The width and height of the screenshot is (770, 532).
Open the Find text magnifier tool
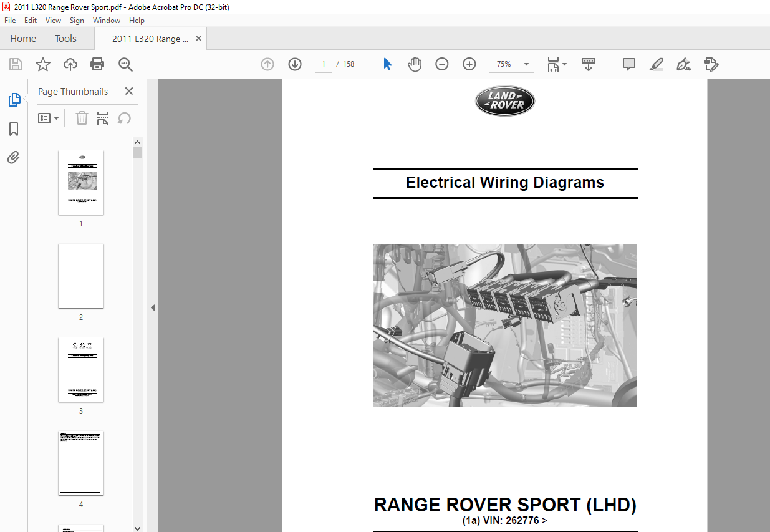[x=125, y=64]
